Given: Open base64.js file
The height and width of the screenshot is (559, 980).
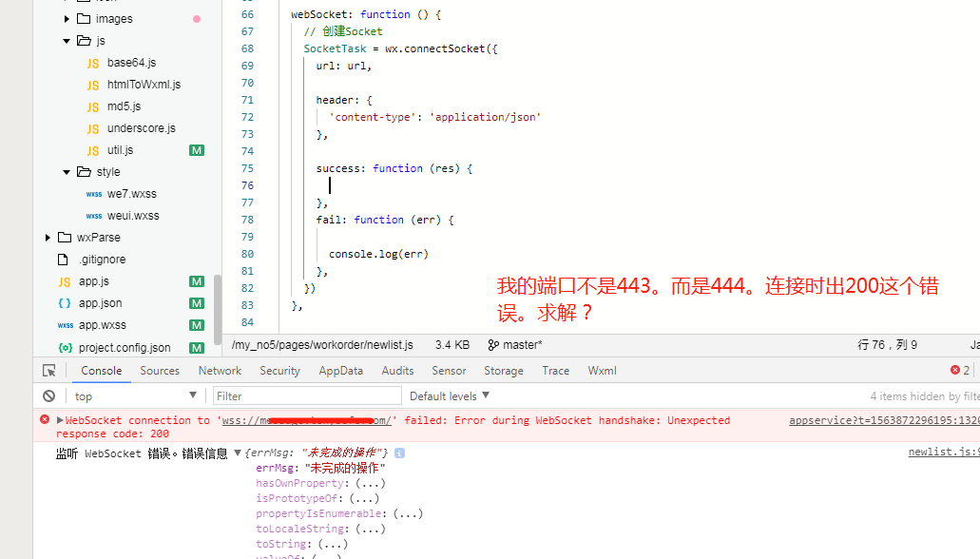Looking at the screenshot, I should [131, 63].
